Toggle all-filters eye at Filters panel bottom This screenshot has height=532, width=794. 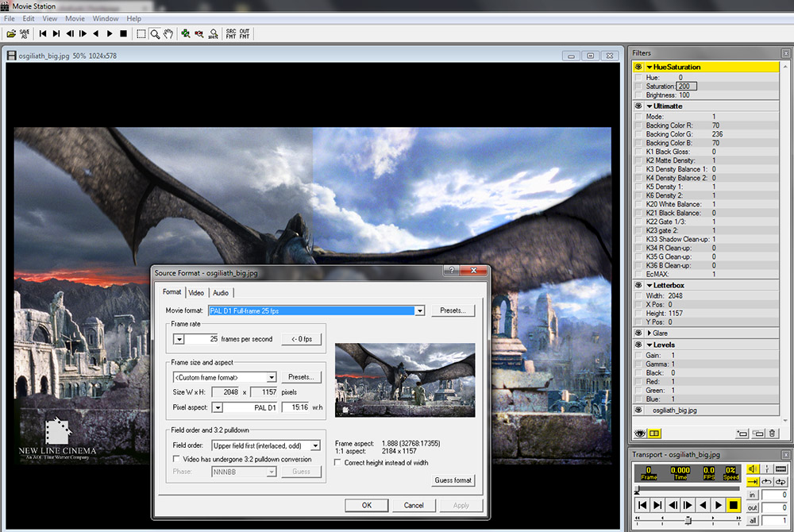coord(640,434)
